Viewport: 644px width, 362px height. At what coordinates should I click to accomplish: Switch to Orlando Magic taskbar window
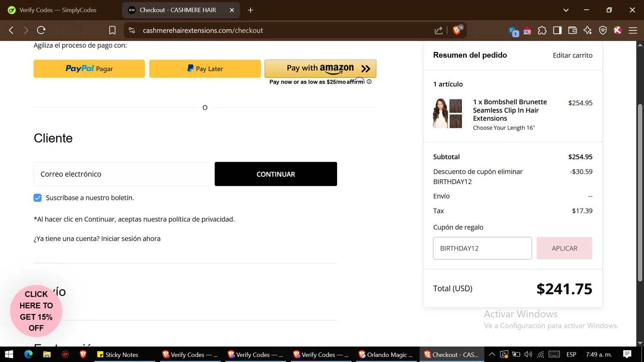coord(386,354)
